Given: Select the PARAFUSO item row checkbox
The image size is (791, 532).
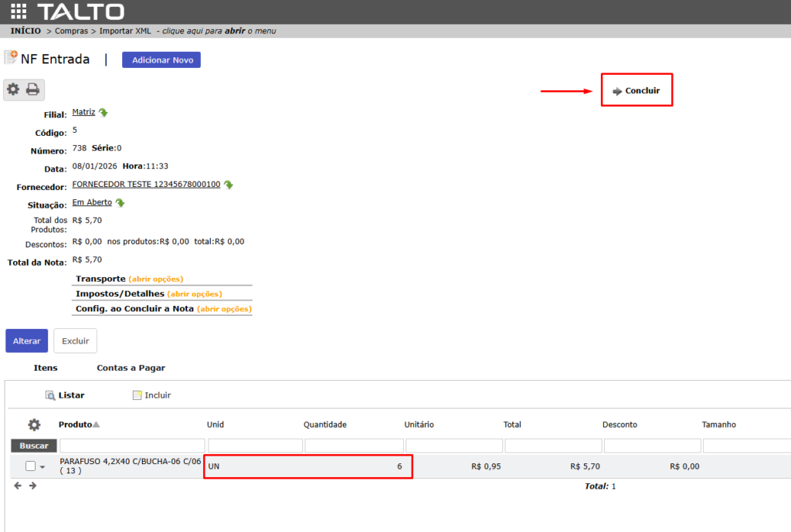Looking at the screenshot, I should 30,466.
